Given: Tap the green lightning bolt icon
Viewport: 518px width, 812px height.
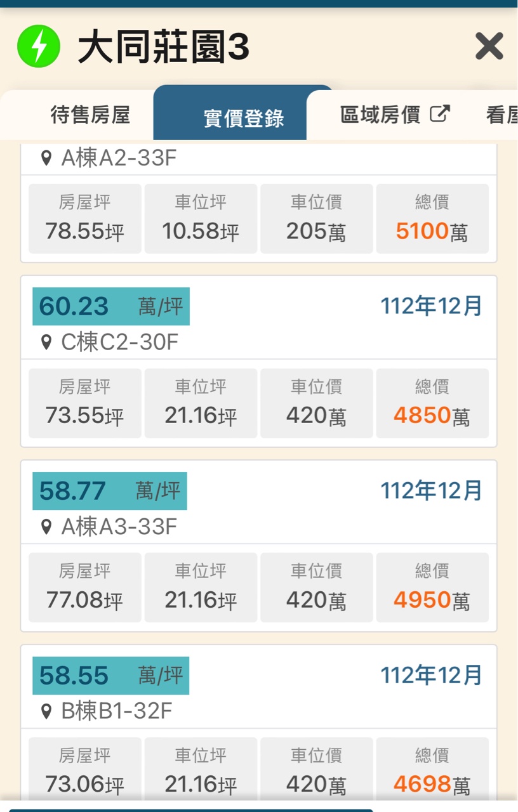Looking at the screenshot, I should pyautogui.click(x=39, y=48).
